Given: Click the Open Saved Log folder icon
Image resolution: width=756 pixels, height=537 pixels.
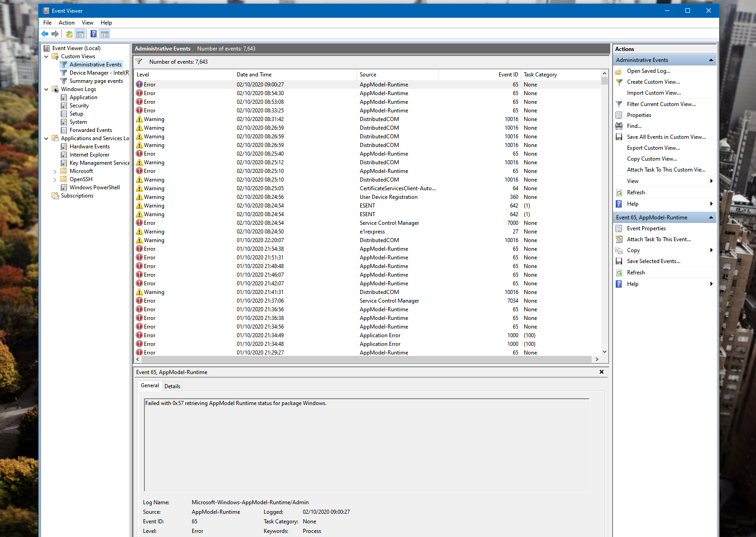Looking at the screenshot, I should (x=619, y=71).
